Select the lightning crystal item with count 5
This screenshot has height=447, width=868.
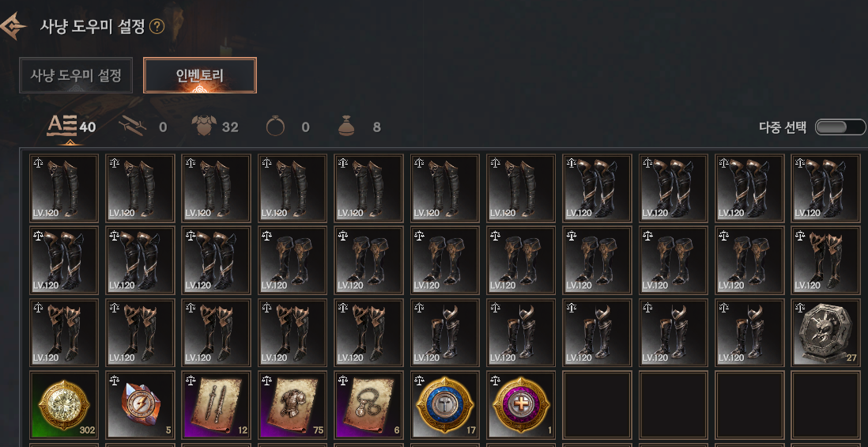click(x=141, y=405)
